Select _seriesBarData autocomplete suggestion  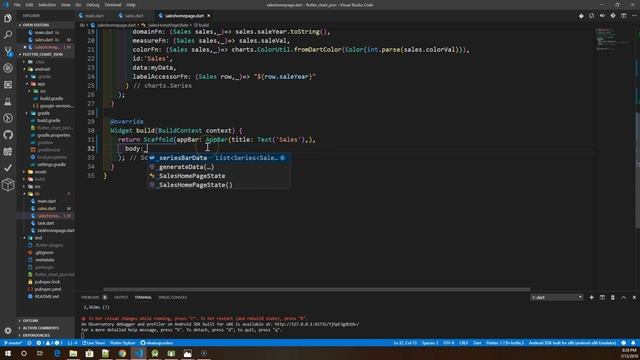(x=219, y=158)
